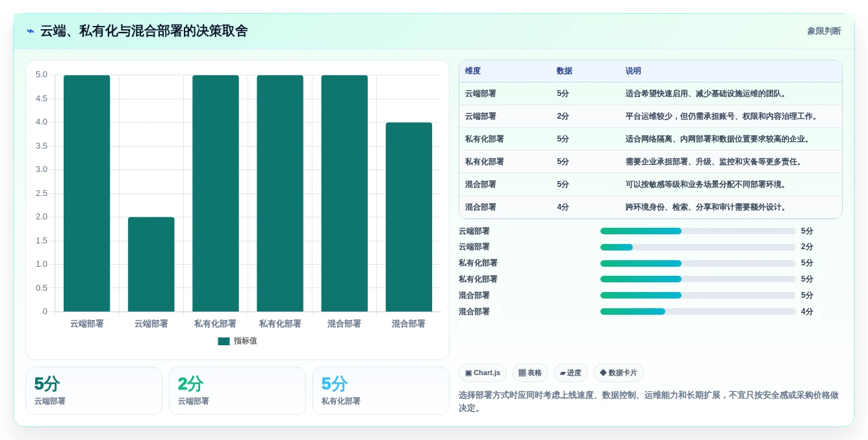Click the 混合部署 chart bar reaching 4.0
The height and width of the screenshot is (440, 868).
click(409, 217)
